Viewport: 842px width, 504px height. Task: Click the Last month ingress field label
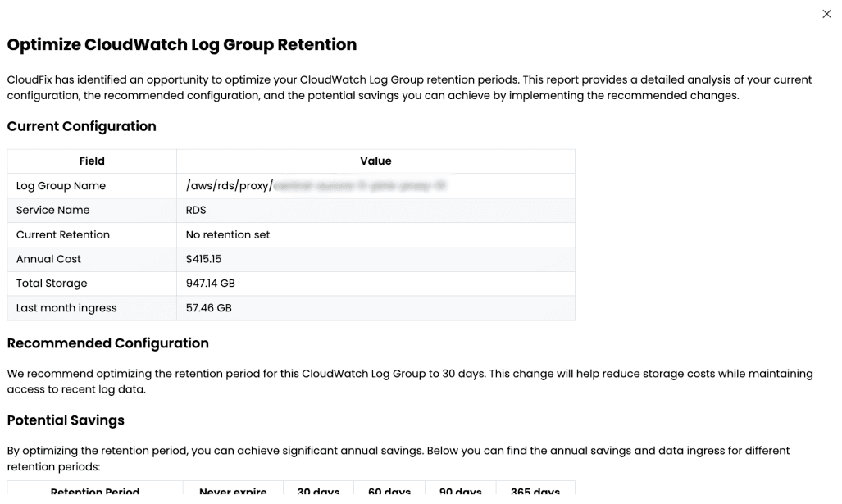pyautogui.click(x=66, y=308)
